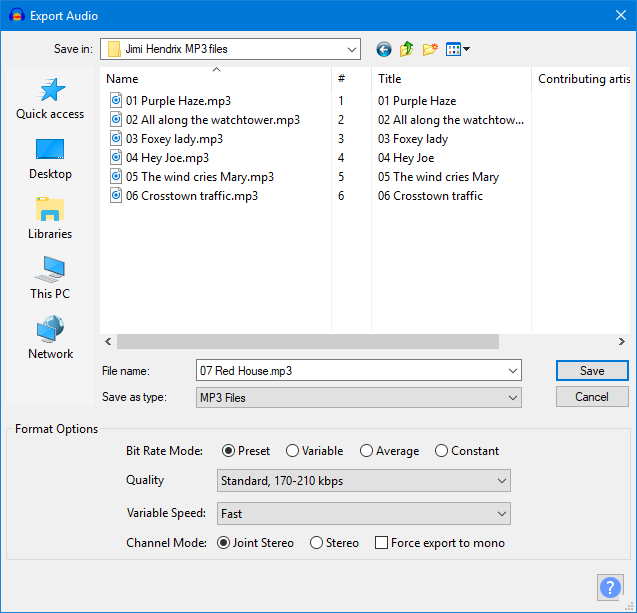
Task: Create a new folder icon
Action: 430,49
